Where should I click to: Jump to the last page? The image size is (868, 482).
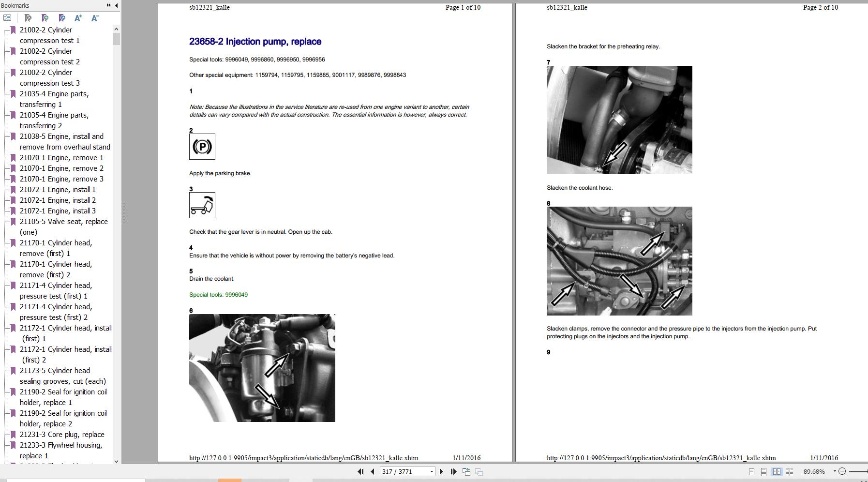coord(453,471)
